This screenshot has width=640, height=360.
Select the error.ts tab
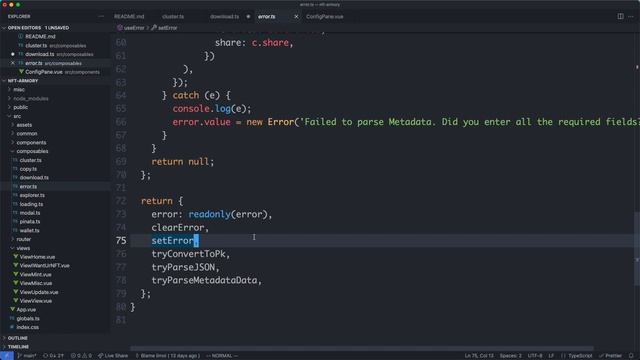pyautogui.click(x=267, y=17)
